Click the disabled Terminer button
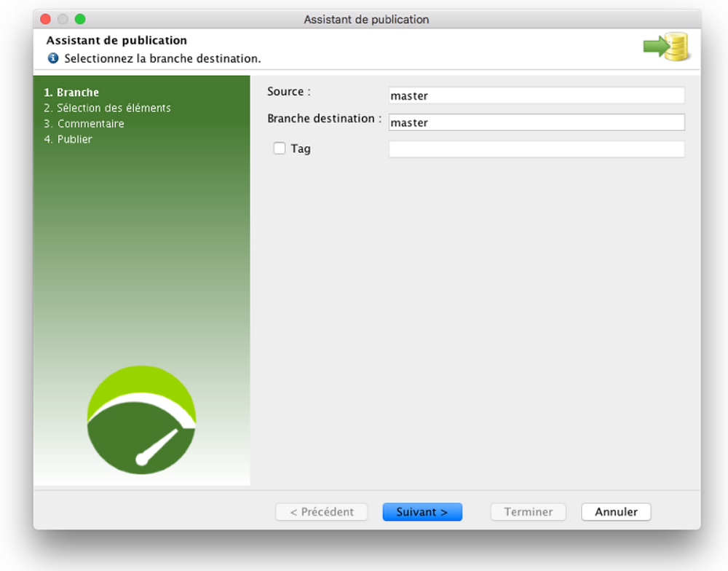The width and height of the screenshot is (728, 571). pyautogui.click(x=528, y=511)
